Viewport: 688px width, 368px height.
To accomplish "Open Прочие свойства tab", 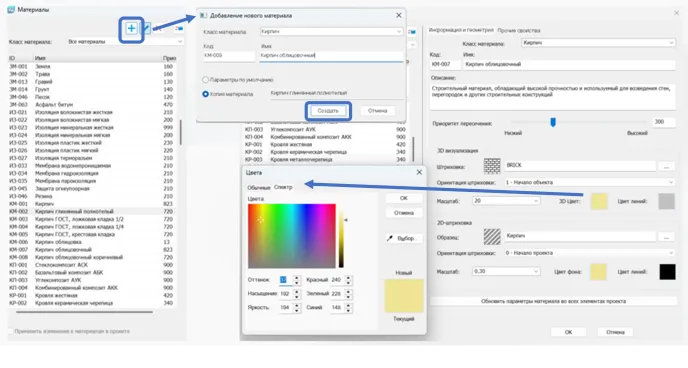I will (x=519, y=31).
